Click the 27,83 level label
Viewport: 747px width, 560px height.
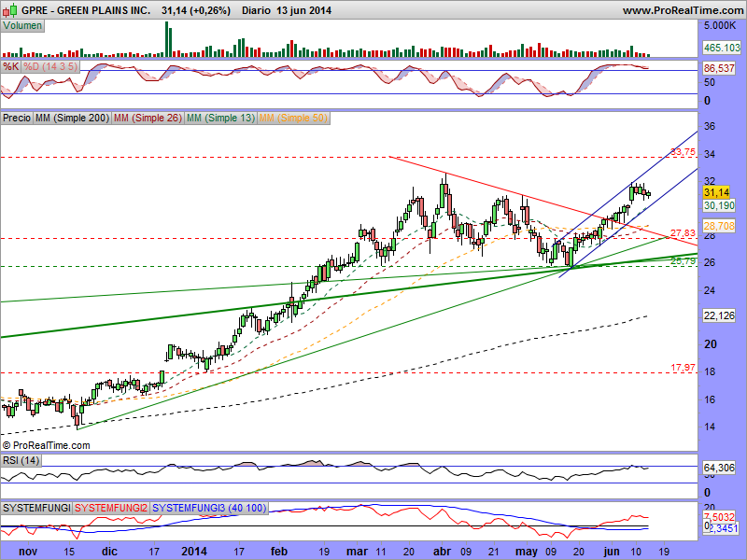[x=684, y=232]
